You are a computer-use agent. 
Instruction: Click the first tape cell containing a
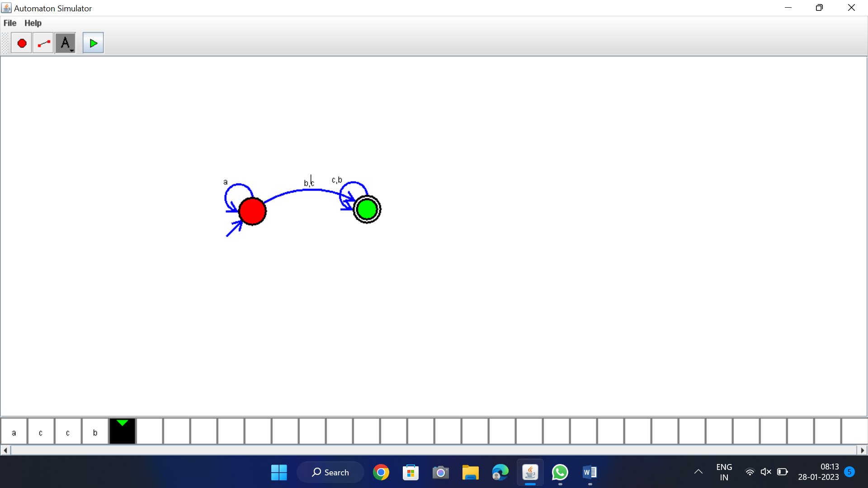click(14, 432)
